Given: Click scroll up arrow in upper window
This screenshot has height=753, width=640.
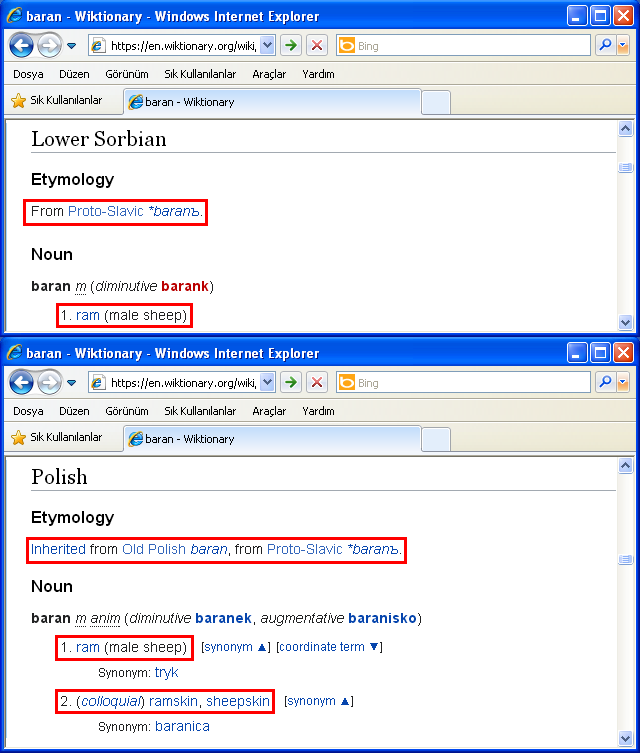Looking at the screenshot, I should pos(625,129).
